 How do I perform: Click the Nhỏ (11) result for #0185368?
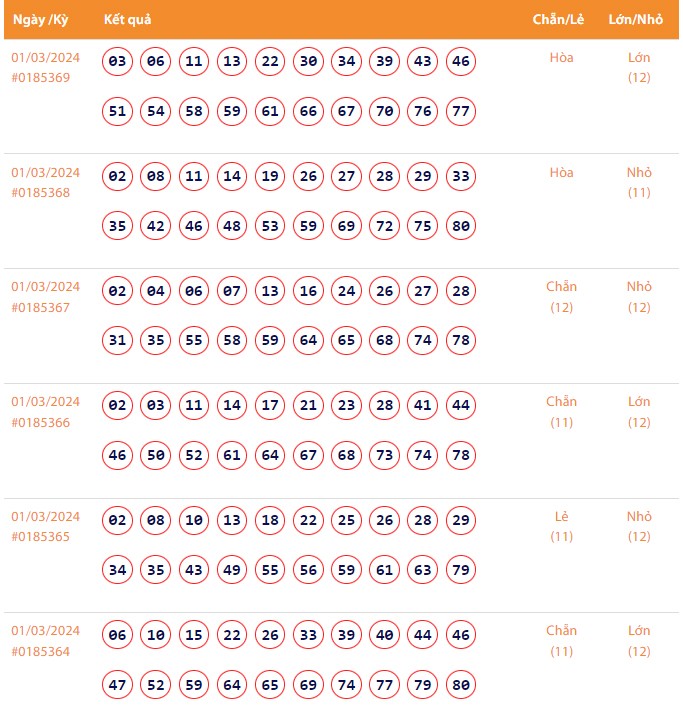(x=639, y=182)
